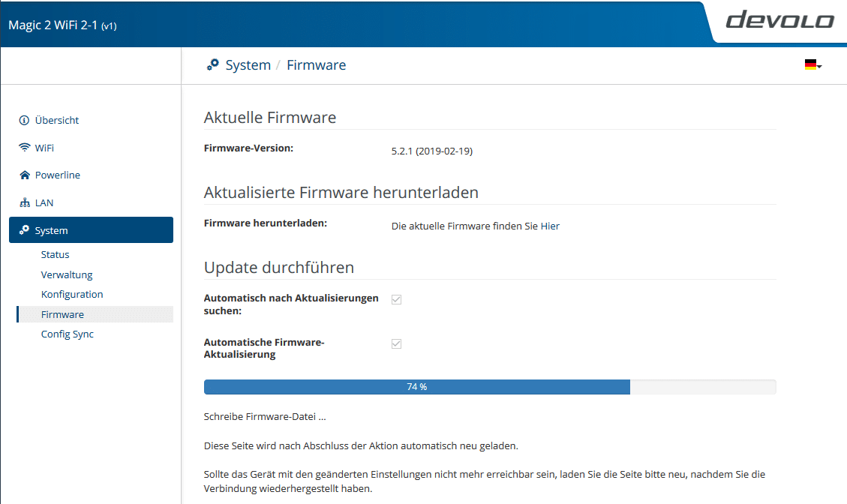Click the Magic 2 WiFi 2-1 title
This screenshot has width=847, height=504.
[62, 25]
